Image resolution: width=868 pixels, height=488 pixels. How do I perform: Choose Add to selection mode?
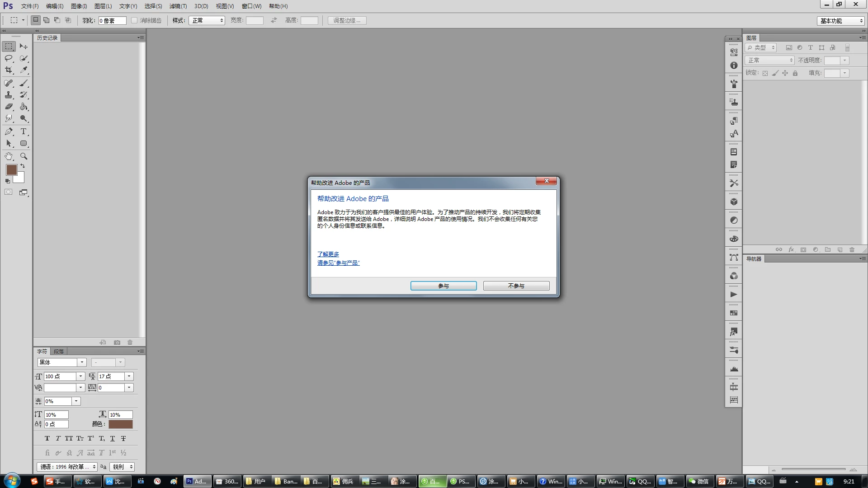pyautogui.click(x=46, y=20)
